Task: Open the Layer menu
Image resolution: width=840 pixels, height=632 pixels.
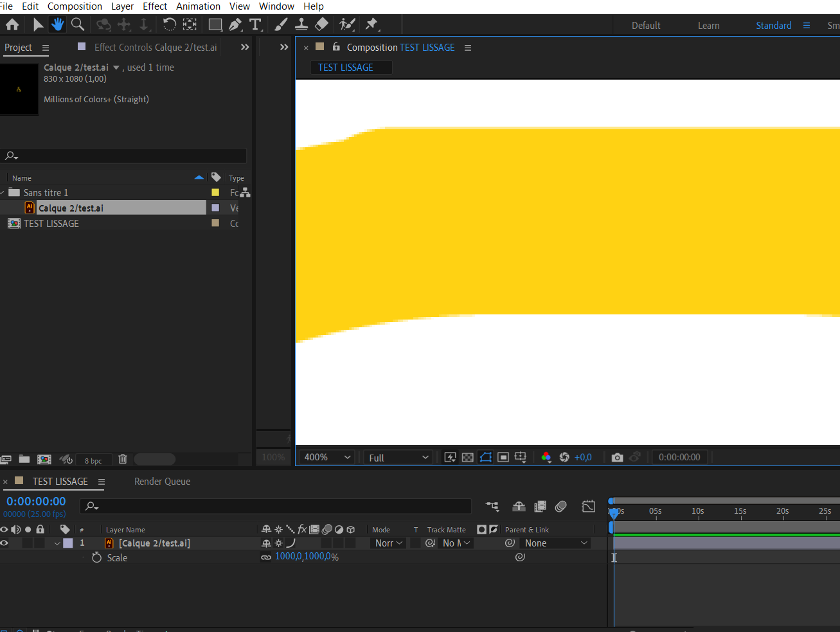Action: click(x=122, y=6)
